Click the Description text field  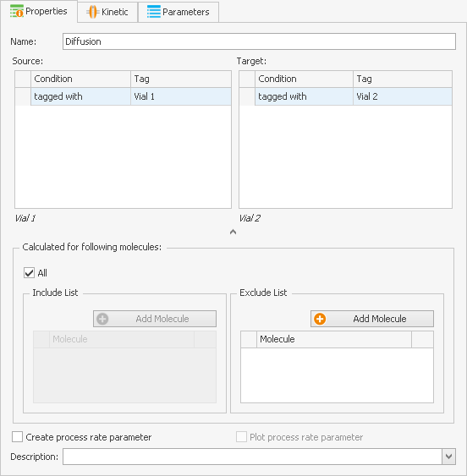click(252, 457)
